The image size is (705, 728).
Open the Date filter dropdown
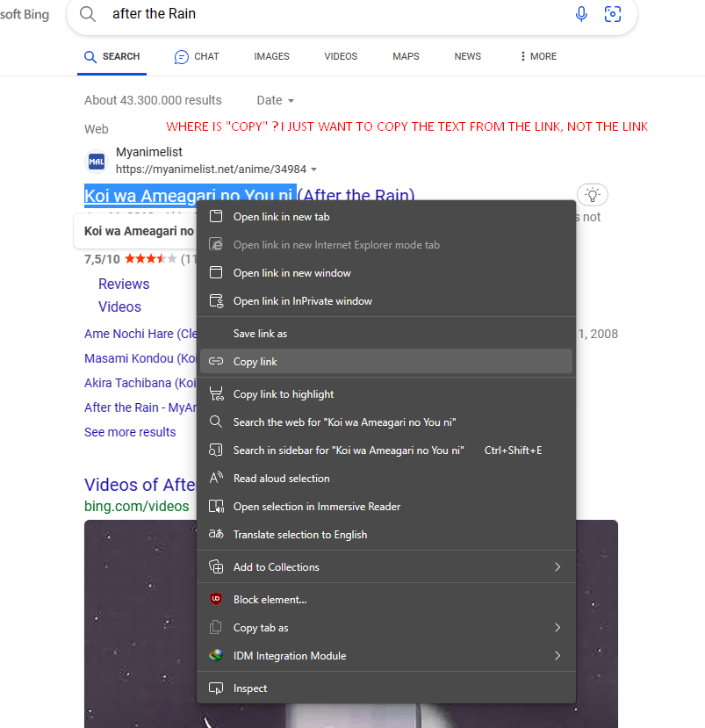click(275, 100)
